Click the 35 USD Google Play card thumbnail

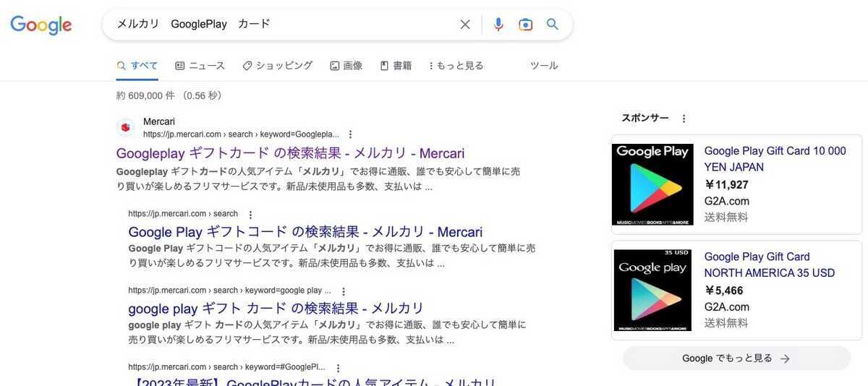(652, 291)
